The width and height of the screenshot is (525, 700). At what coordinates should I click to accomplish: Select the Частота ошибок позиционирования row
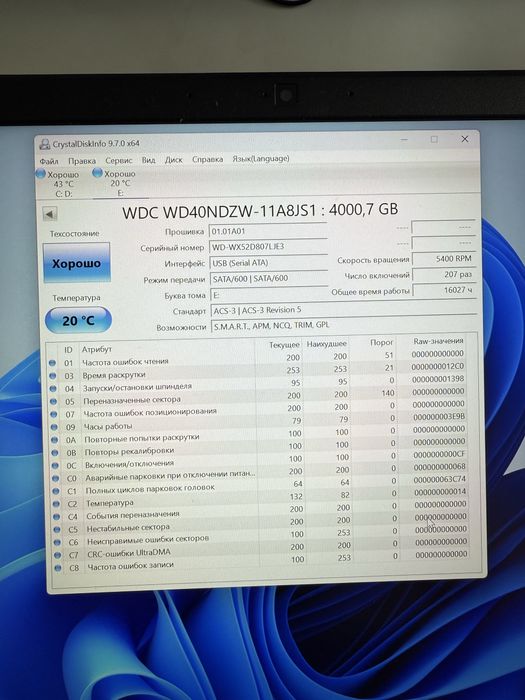click(x=258, y=409)
